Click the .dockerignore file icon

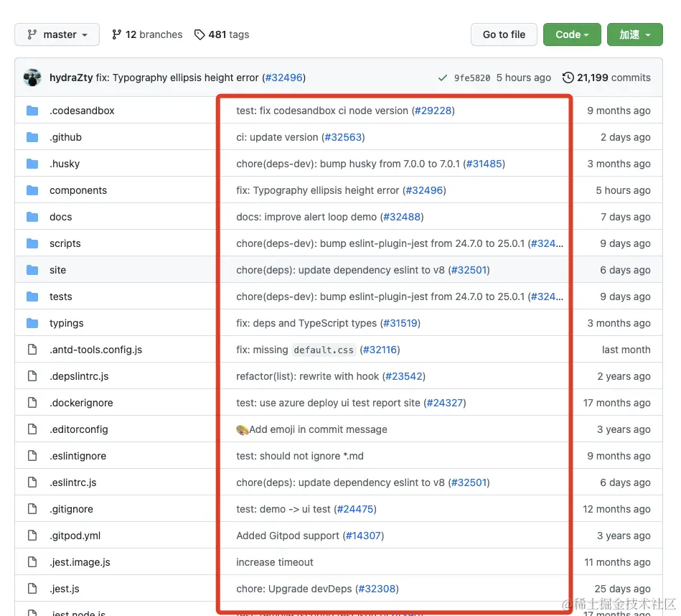pyautogui.click(x=32, y=402)
